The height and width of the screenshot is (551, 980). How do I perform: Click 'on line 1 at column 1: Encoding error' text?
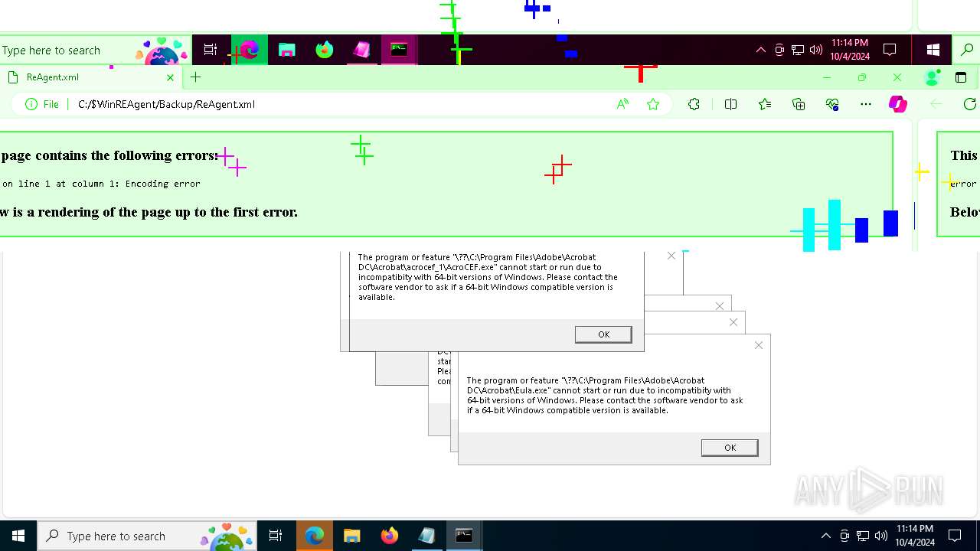click(101, 184)
